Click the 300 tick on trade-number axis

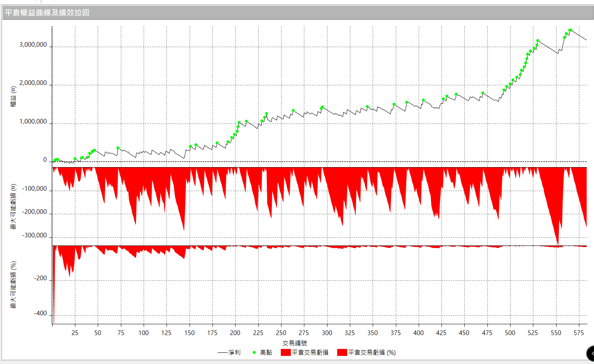[327, 333]
